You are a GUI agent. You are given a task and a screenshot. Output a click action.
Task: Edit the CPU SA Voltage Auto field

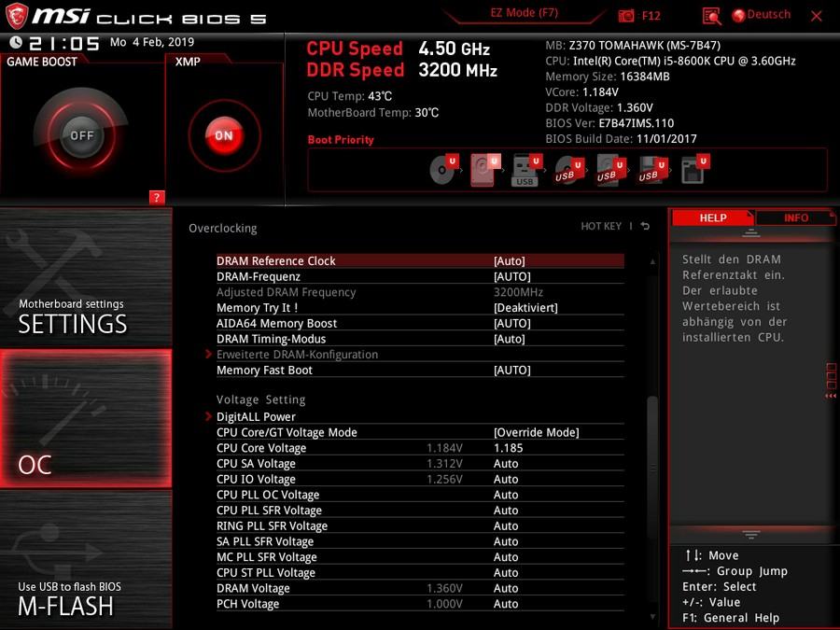tap(506, 463)
